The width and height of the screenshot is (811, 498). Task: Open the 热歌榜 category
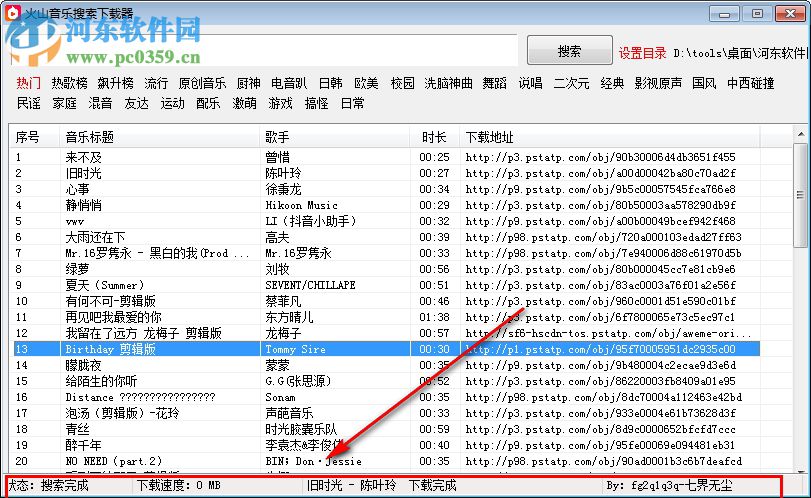pyautogui.click(x=69, y=83)
